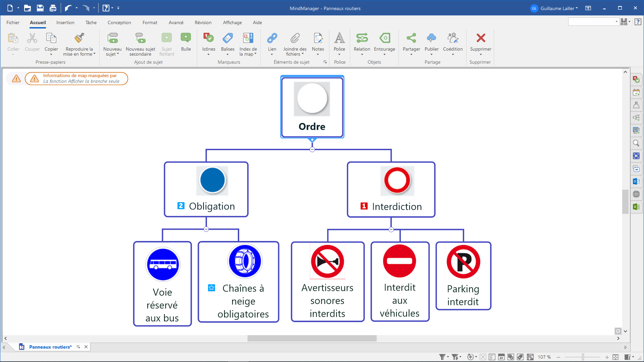Open Guillaume Lailler account dropdown

point(558,8)
